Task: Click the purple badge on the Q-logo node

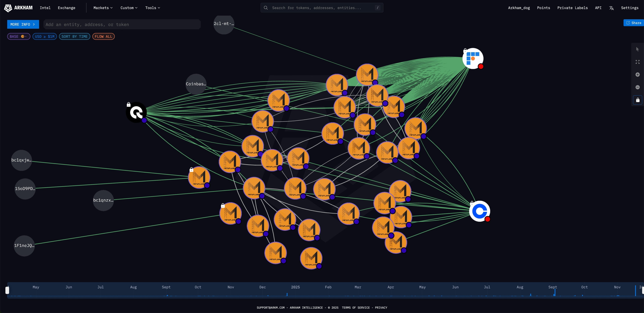Action: (x=144, y=120)
